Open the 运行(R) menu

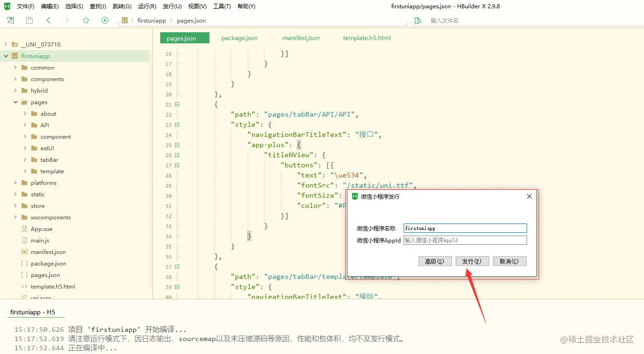pyautogui.click(x=147, y=6)
